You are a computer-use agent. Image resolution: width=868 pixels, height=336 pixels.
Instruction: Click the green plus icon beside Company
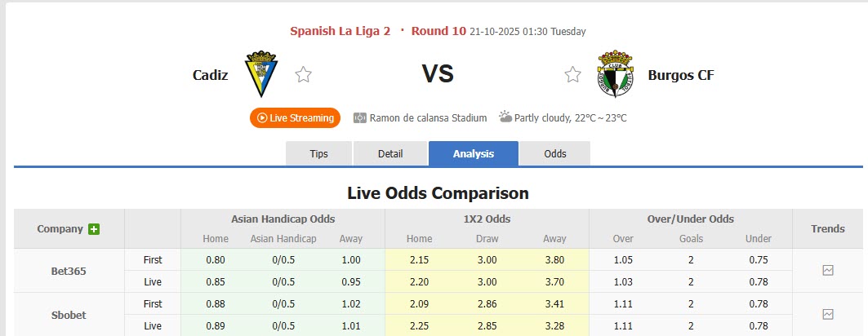point(94,229)
